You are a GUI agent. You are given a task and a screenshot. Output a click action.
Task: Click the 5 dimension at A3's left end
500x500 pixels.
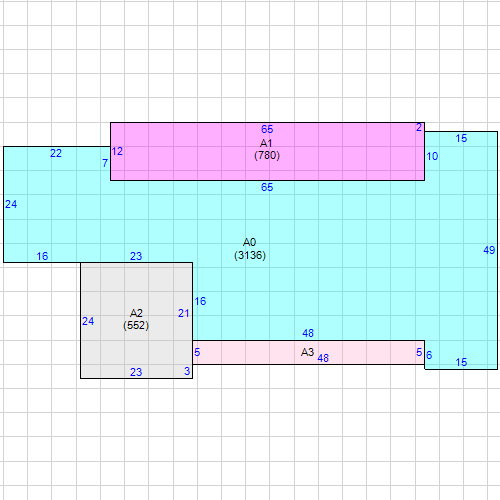197,352
